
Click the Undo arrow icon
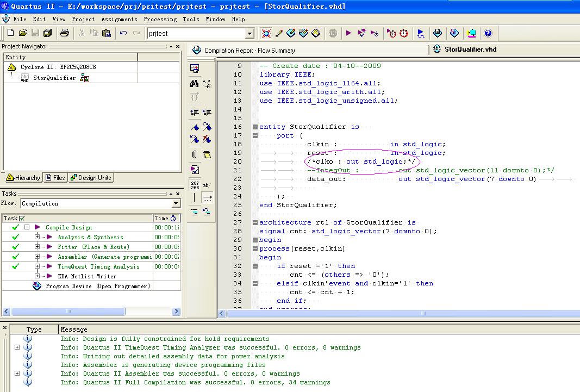pyautogui.click(x=123, y=33)
